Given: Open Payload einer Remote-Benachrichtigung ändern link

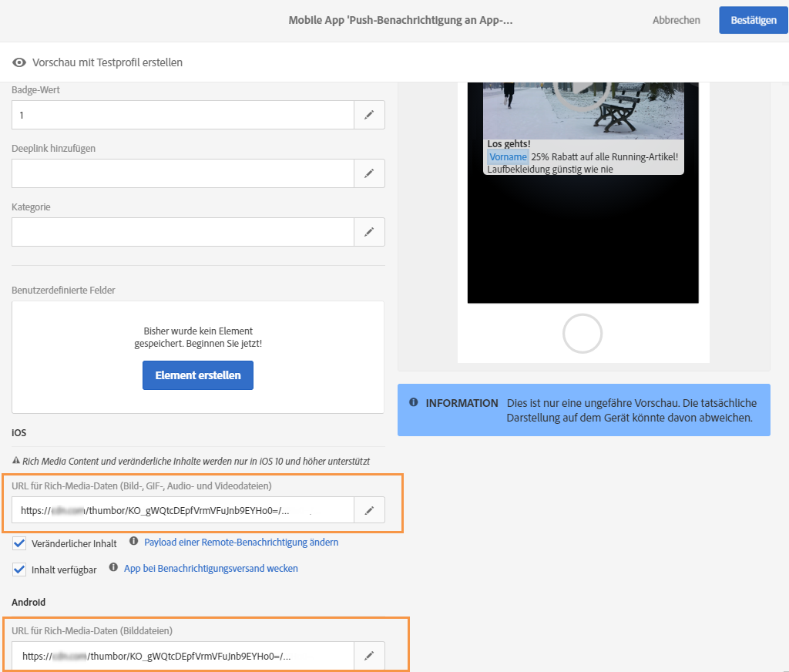Looking at the screenshot, I should click(241, 542).
